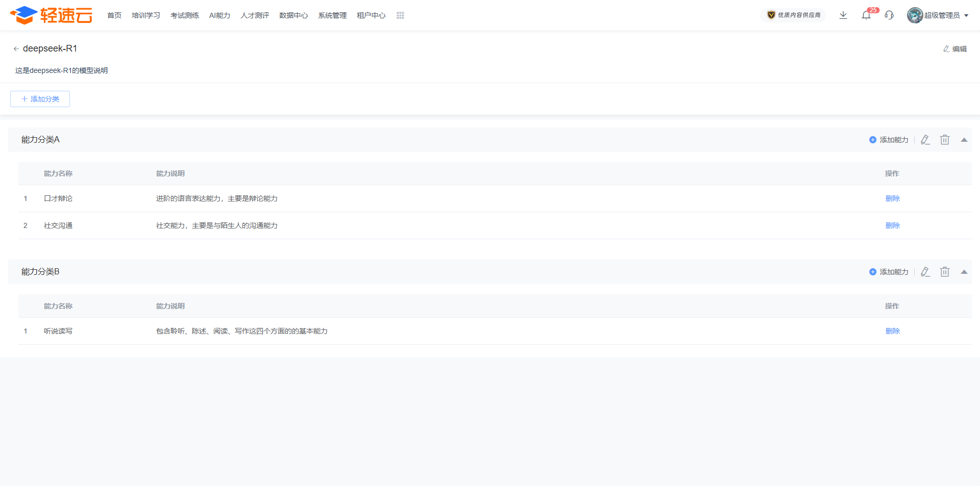Go to 人才测评 in navigation
Screen dimensions: 980x486
255,16
